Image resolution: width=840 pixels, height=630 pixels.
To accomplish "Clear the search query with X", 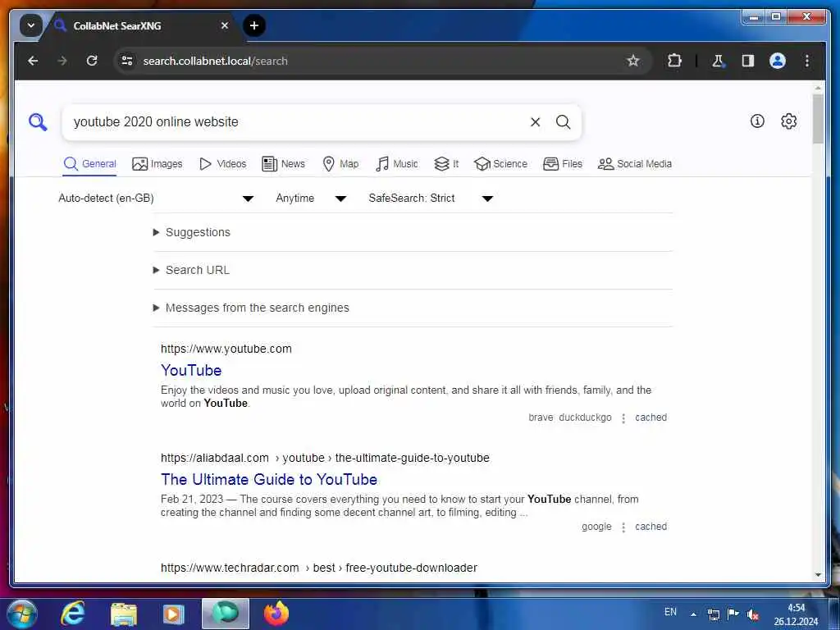I will pyautogui.click(x=535, y=122).
